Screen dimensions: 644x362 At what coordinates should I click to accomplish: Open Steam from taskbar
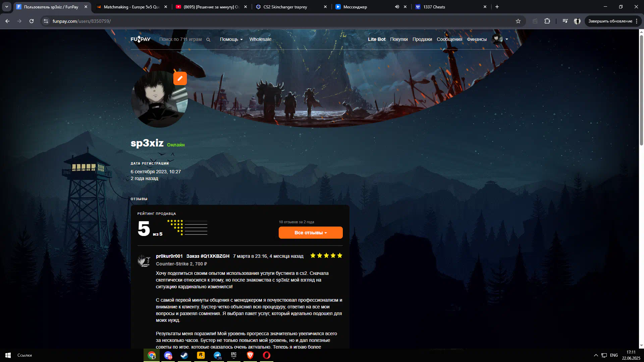184,355
